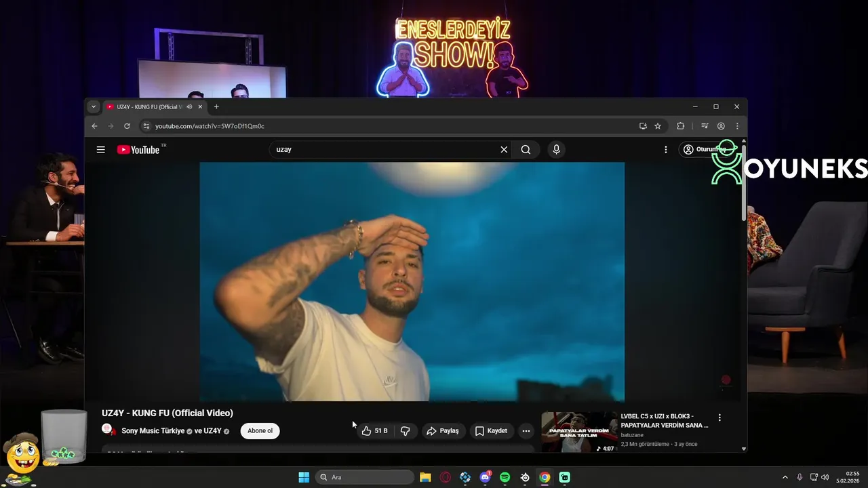Viewport: 868px width, 488px height.
Task: Expand Chrome tab search dropdown
Action: click(94, 107)
